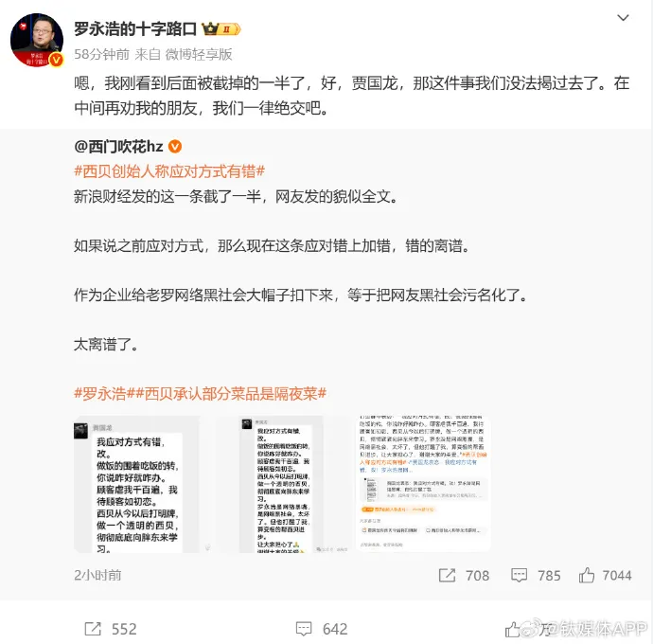
Task: Open comments on quoted post showing 785
Action: (x=536, y=576)
